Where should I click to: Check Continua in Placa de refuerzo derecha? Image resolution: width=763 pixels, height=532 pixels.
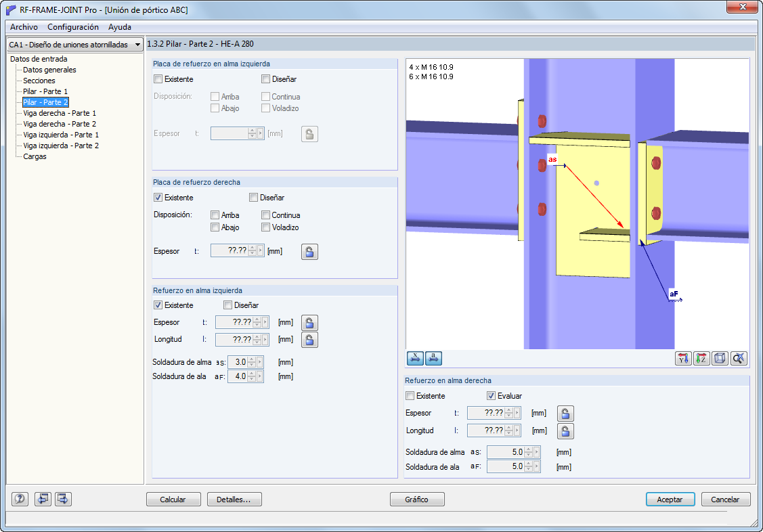[265, 215]
